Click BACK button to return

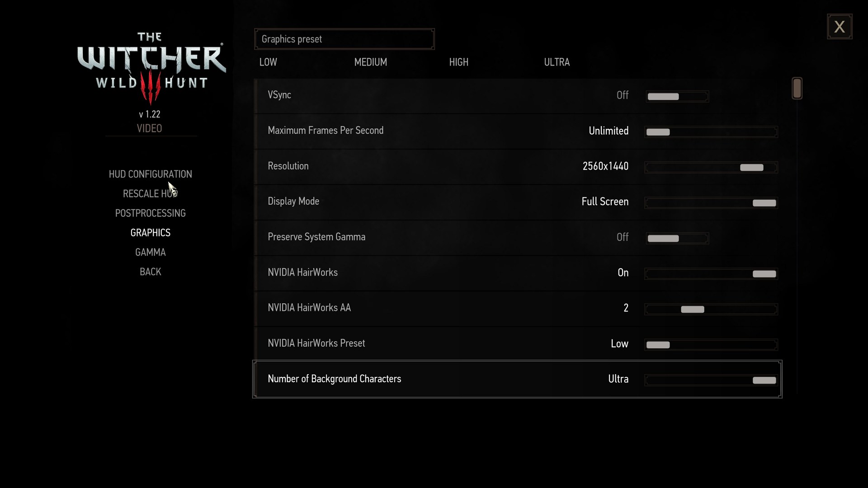150,272
